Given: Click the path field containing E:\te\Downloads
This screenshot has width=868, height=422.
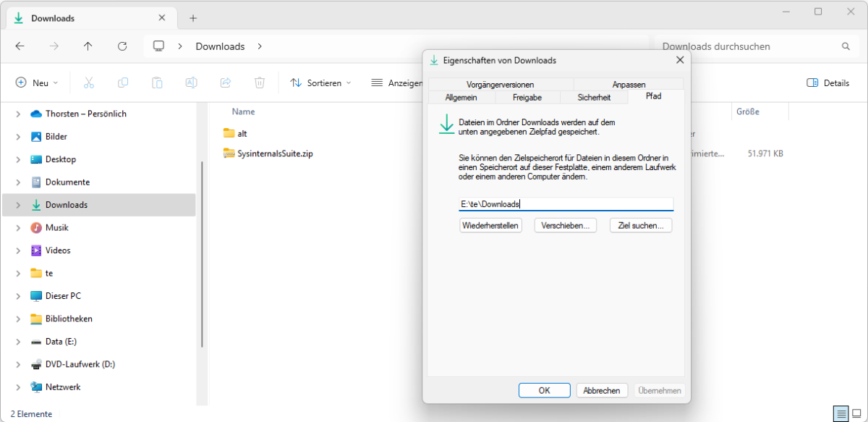Looking at the screenshot, I should tap(566, 204).
